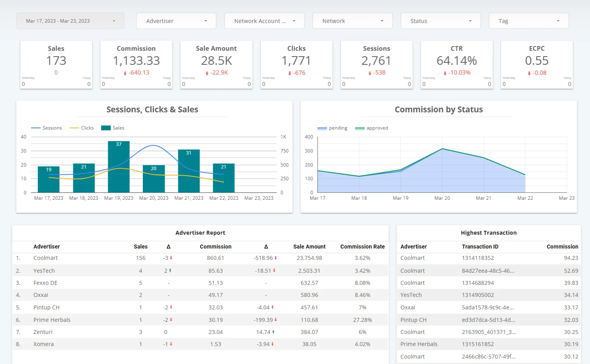Click the blue Sessions line legend marker
Image resolution: width=590 pixels, height=364 pixels.
(x=36, y=128)
